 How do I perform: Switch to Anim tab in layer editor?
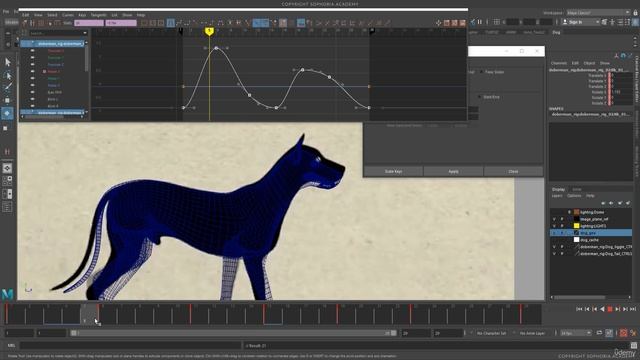pyautogui.click(x=577, y=189)
